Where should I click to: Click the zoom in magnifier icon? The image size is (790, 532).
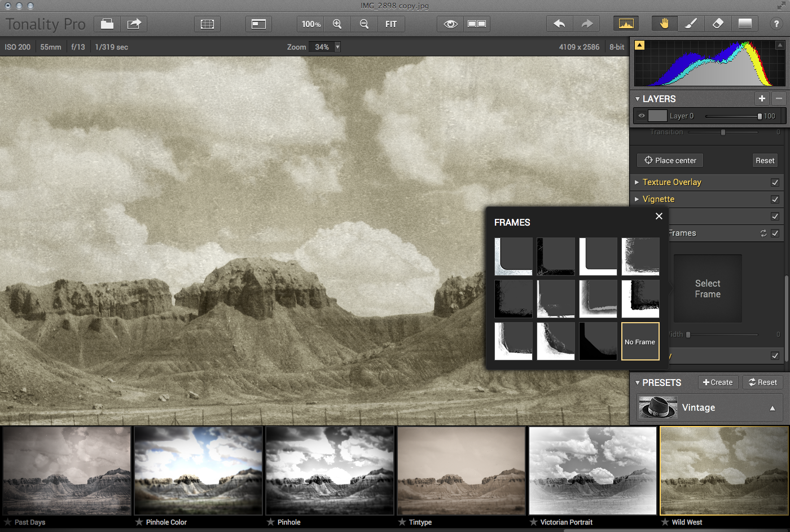(337, 24)
